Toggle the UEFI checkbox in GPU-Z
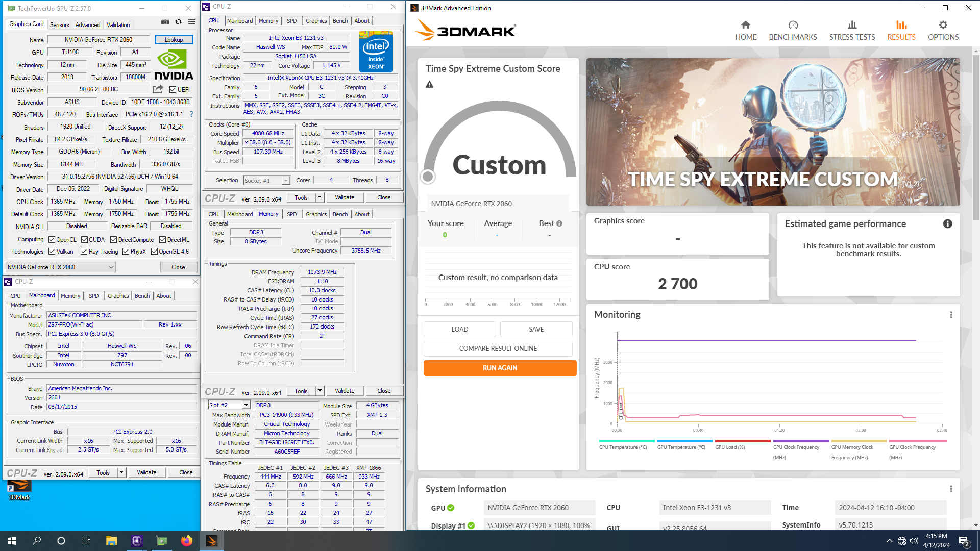 click(173, 90)
